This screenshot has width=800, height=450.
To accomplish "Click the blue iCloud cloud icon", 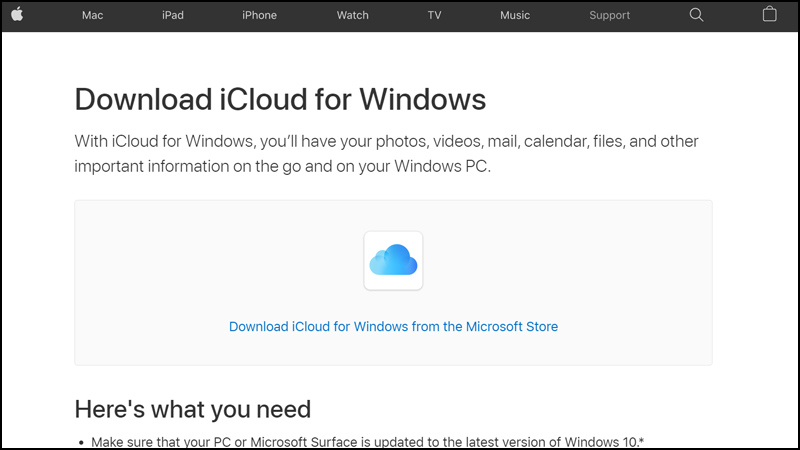I will (393, 261).
